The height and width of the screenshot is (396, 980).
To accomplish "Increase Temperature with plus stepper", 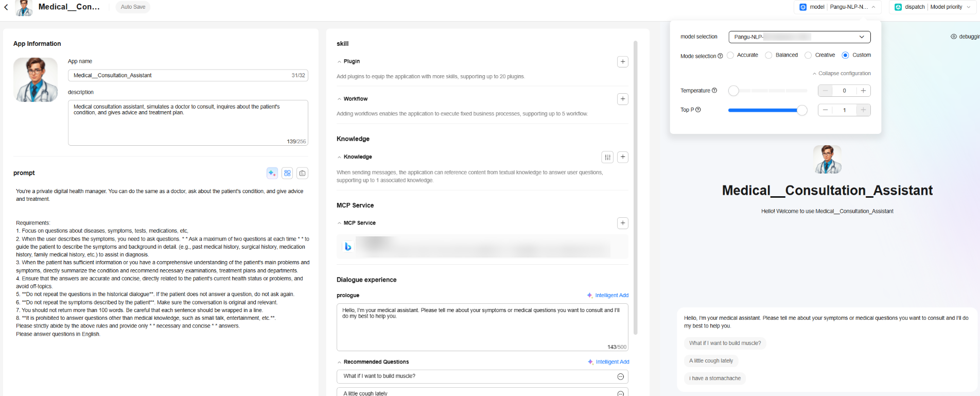I will pyautogui.click(x=863, y=91).
